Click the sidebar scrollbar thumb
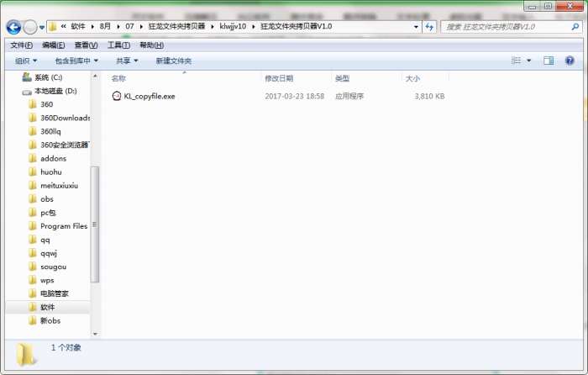The height and width of the screenshot is (375, 588). coord(95,224)
